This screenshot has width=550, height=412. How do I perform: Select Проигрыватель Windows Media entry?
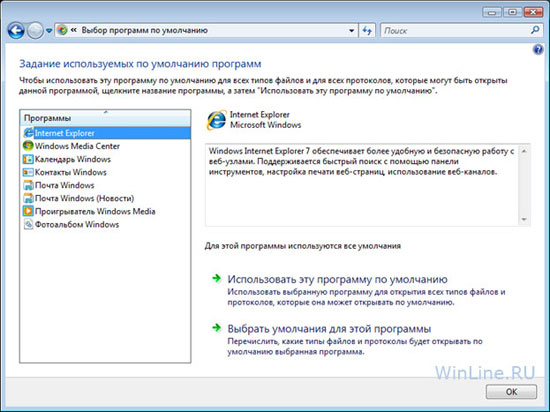point(95,211)
